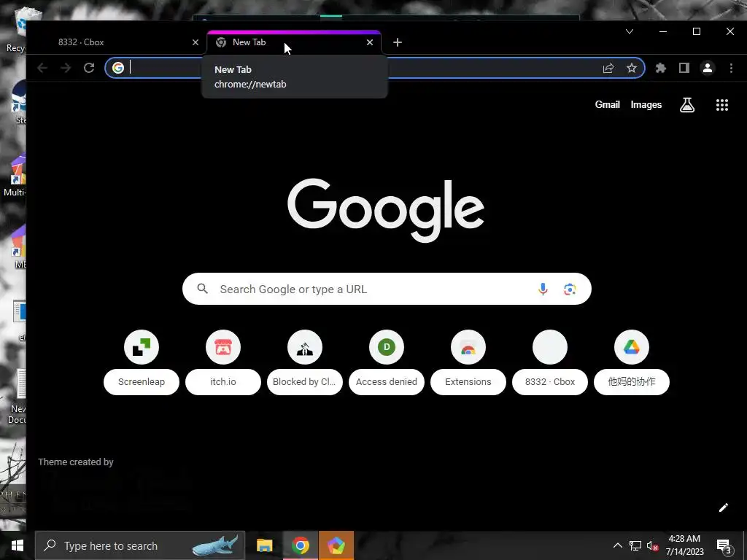Open the Extensions shortcut icon
The image size is (747, 560).
pyautogui.click(x=468, y=347)
